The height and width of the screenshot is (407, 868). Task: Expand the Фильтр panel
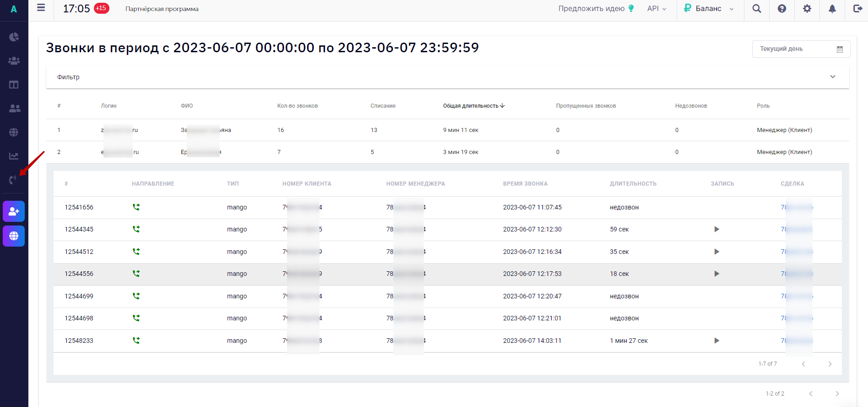(x=448, y=77)
